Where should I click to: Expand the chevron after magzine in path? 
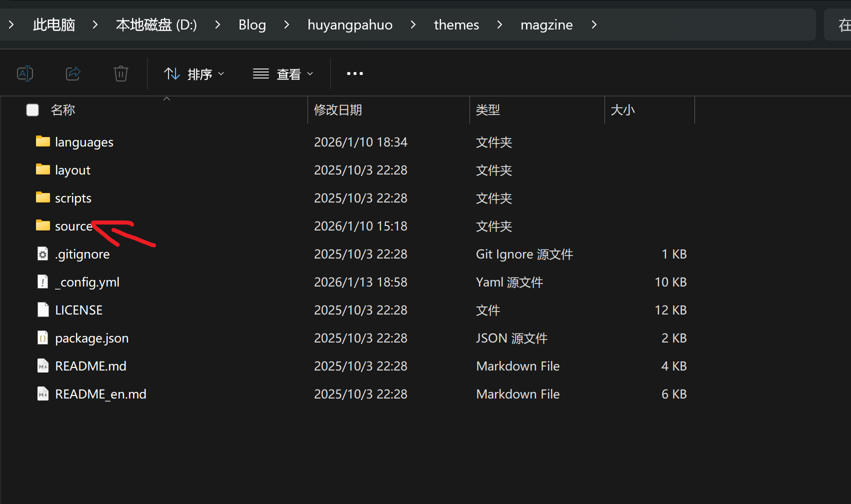(594, 25)
